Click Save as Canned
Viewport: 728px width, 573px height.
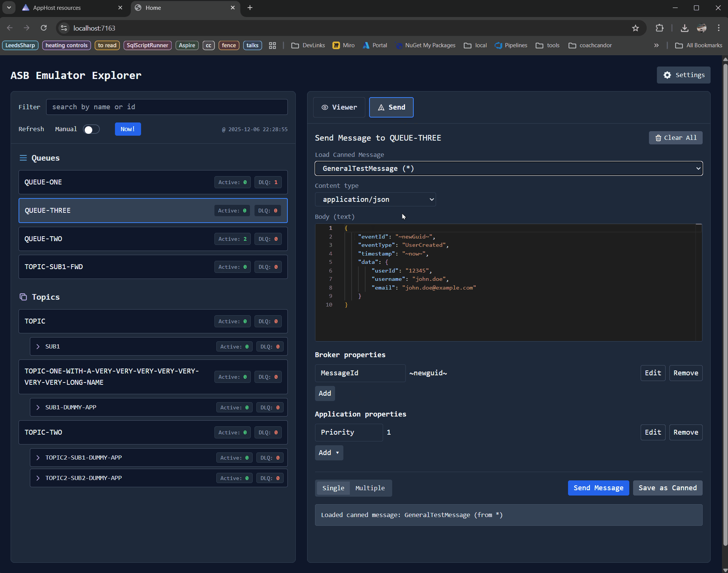click(667, 488)
